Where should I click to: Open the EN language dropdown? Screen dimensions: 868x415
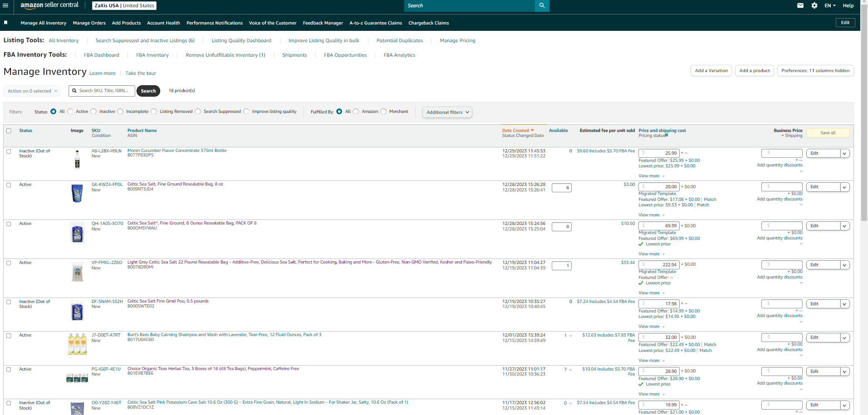pos(830,5)
